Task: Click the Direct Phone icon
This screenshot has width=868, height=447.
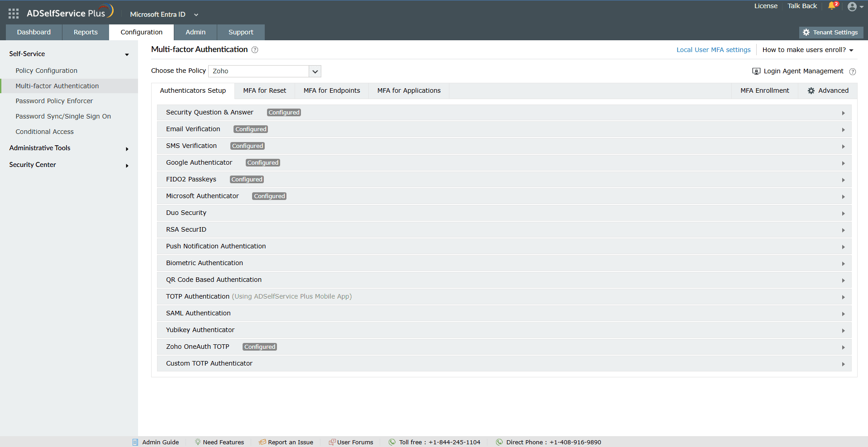Action: click(x=499, y=442)
